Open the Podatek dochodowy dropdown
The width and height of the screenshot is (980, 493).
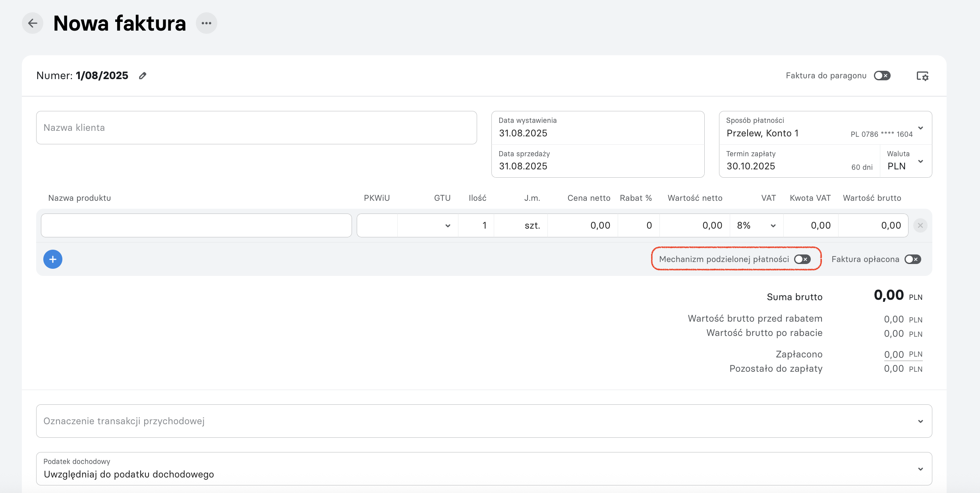pyautogui.click(x=484, y=469)
